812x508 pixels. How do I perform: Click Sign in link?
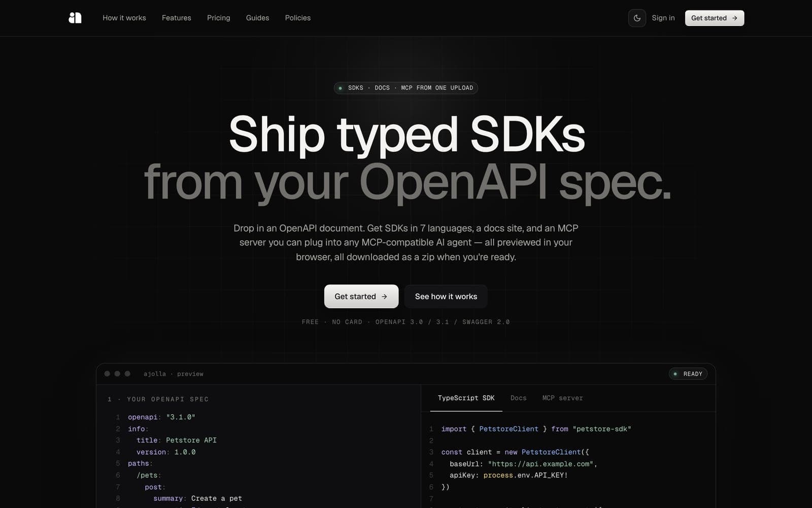(663, 18)
